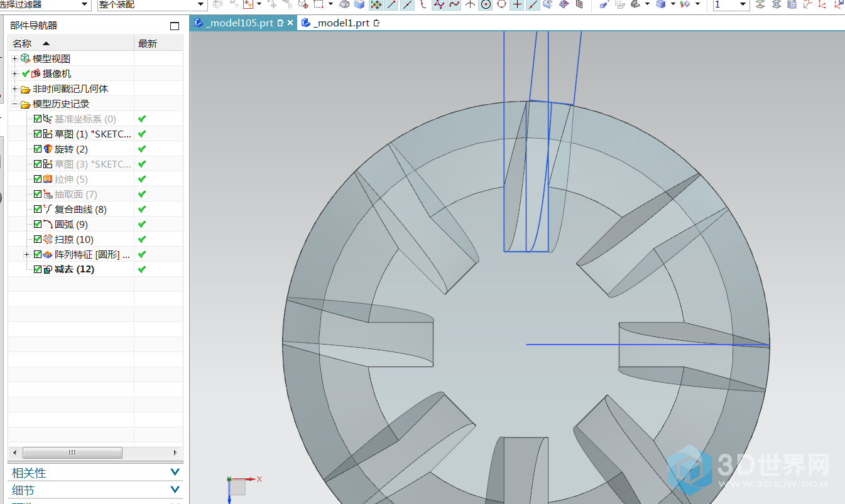Viewport: 845px width, 504px height.
Task: Toggle checkbox for 旋转 (2) feature
Action: (38, 149)
